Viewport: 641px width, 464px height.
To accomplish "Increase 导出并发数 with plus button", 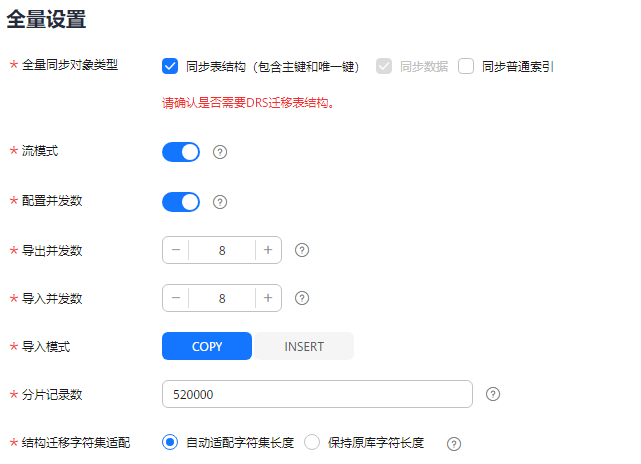I will 268,250.
